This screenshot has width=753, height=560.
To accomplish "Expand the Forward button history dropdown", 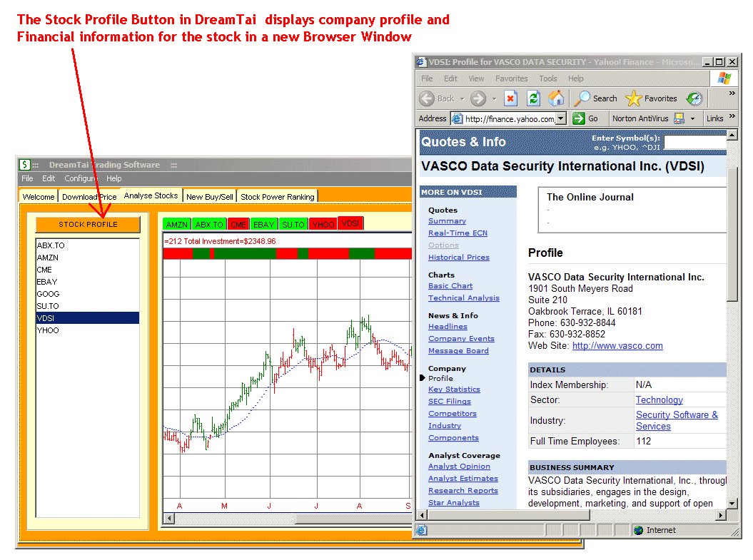I will (x=494, y=99).
